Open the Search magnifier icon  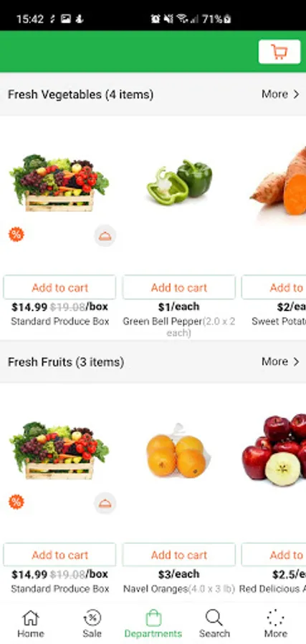point(214,618)
